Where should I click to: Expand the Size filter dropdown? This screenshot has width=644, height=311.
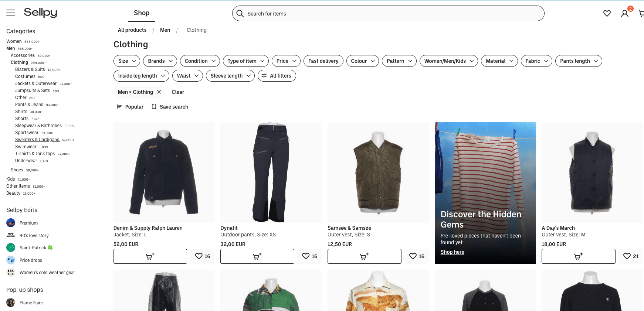(127, 61)
